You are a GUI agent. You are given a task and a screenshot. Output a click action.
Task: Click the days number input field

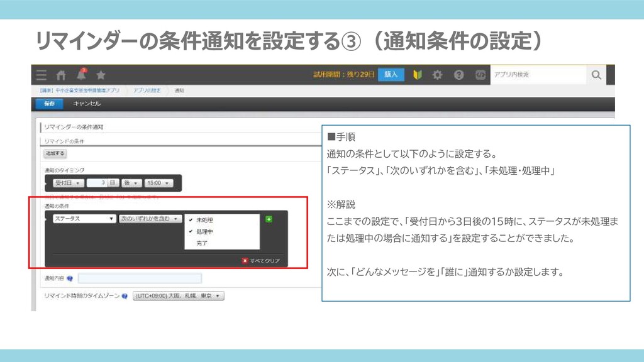pos(97,183)
